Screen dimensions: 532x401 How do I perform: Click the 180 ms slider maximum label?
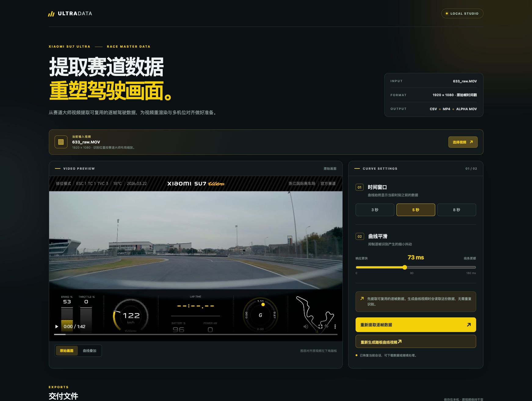click(x=471, y=273)
